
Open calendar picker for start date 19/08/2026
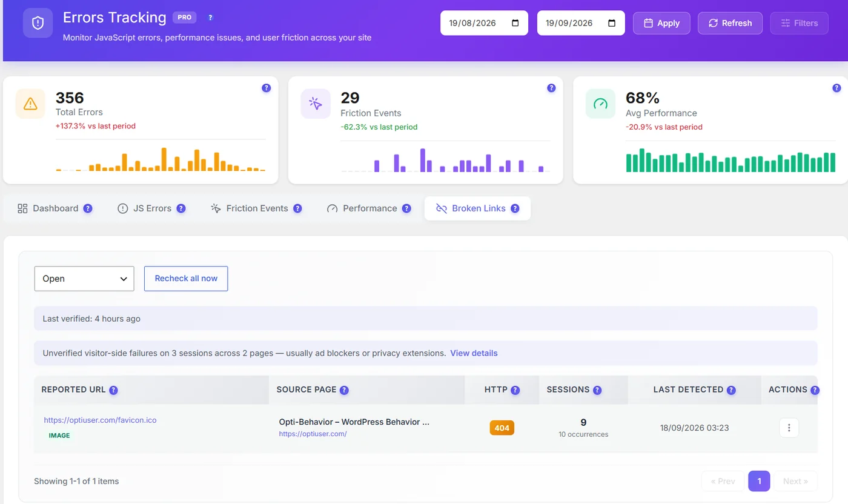515,23
